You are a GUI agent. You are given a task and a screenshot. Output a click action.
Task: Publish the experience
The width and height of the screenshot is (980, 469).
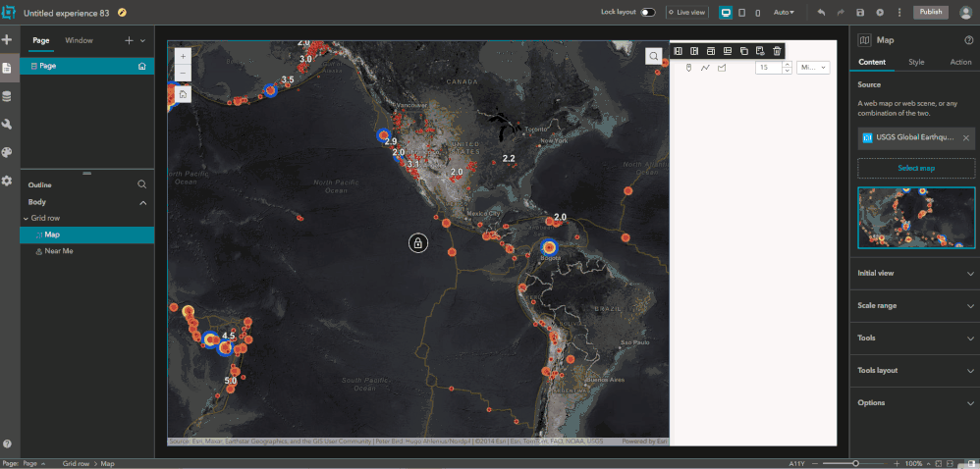(x=931, y=13)
